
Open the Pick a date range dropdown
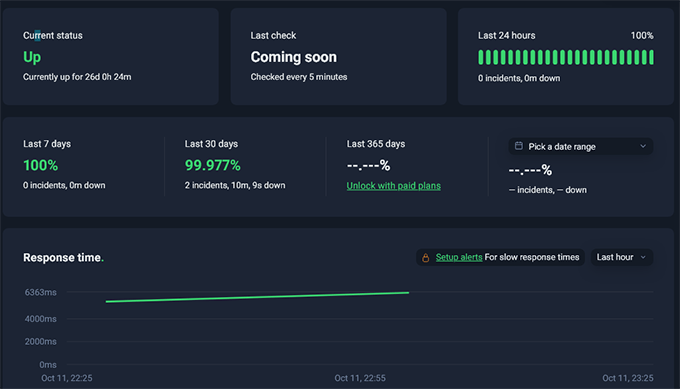click(580, 147)
